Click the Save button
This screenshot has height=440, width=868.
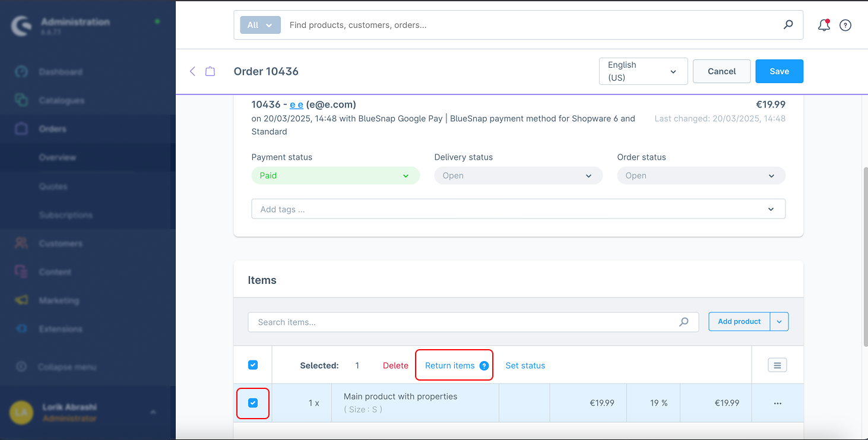click(779, 71)
